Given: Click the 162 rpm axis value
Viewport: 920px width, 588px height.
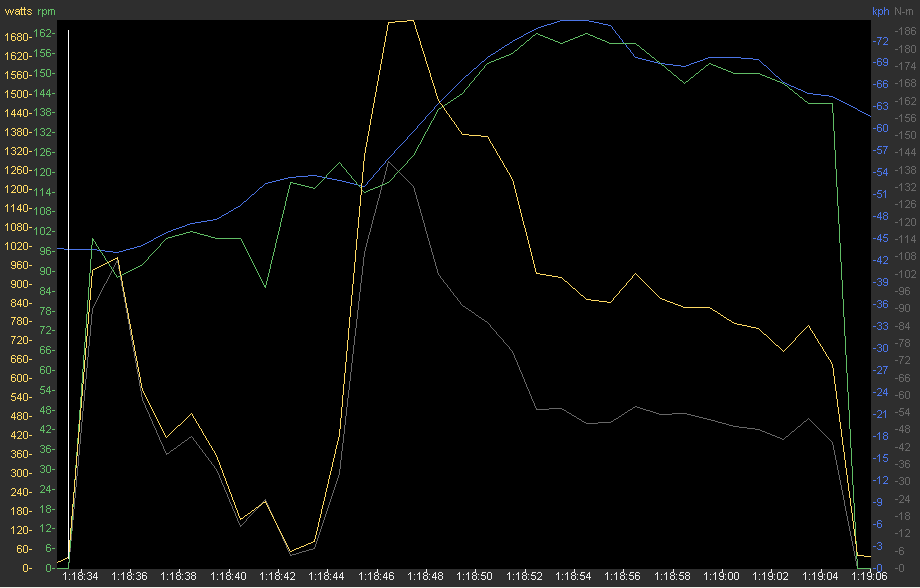Looking at the screenshot, I should click(x=46, y=34).
